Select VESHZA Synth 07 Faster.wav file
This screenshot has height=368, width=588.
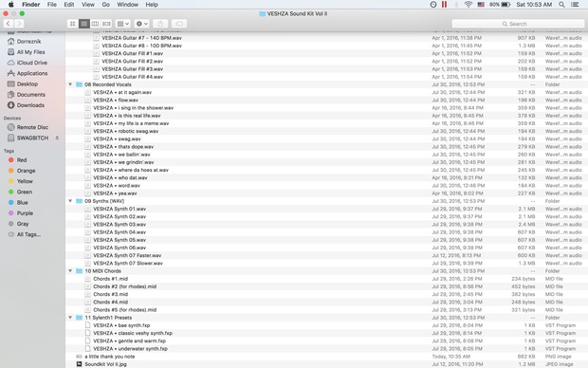tap(127, 255)
